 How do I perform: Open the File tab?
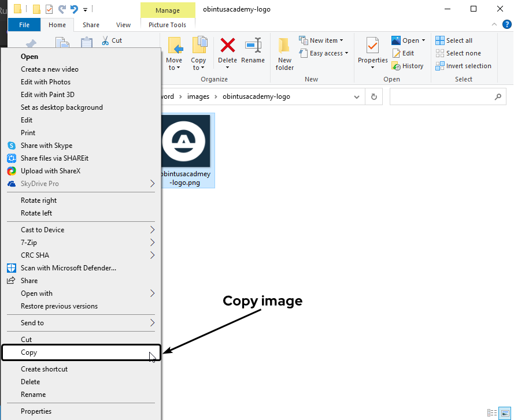pyautogui.click(x=24, y=25)
